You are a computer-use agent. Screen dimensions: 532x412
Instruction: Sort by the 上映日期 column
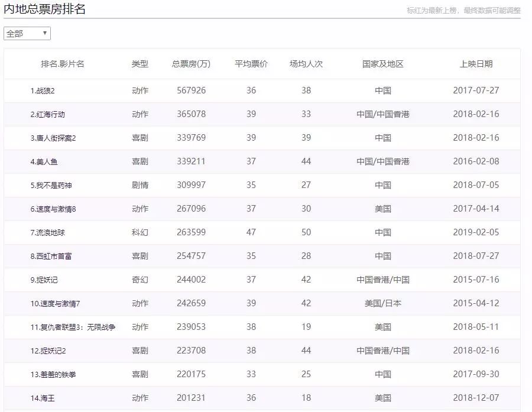(477, 64)
